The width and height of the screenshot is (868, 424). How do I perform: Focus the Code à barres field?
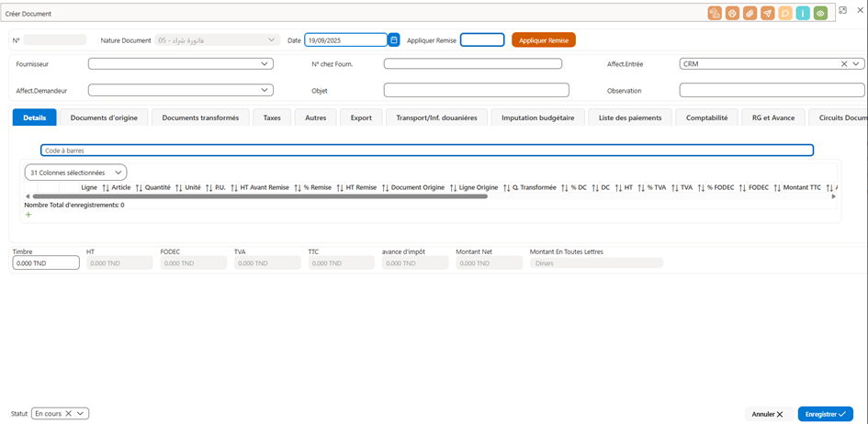pyautogui.click(x=427, y=150)
